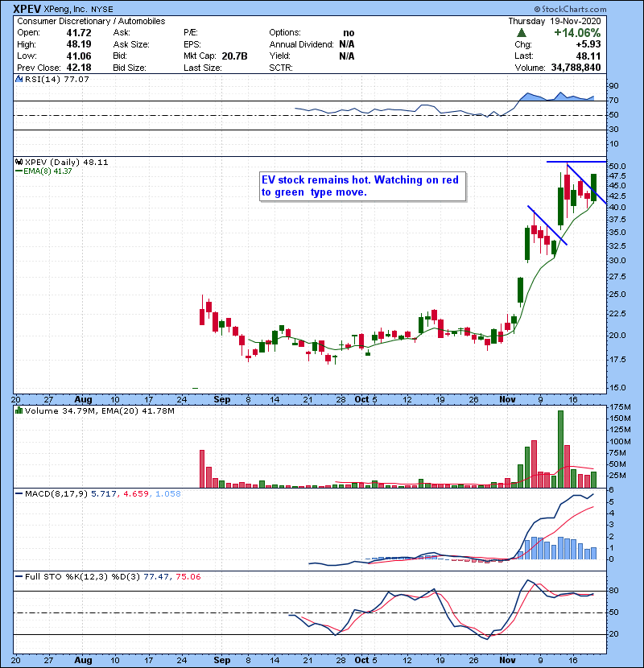Screen dimensions: 644x668
Task: Click the volume bars icon beside Volume 34.79M
Action: pos(19,410)
